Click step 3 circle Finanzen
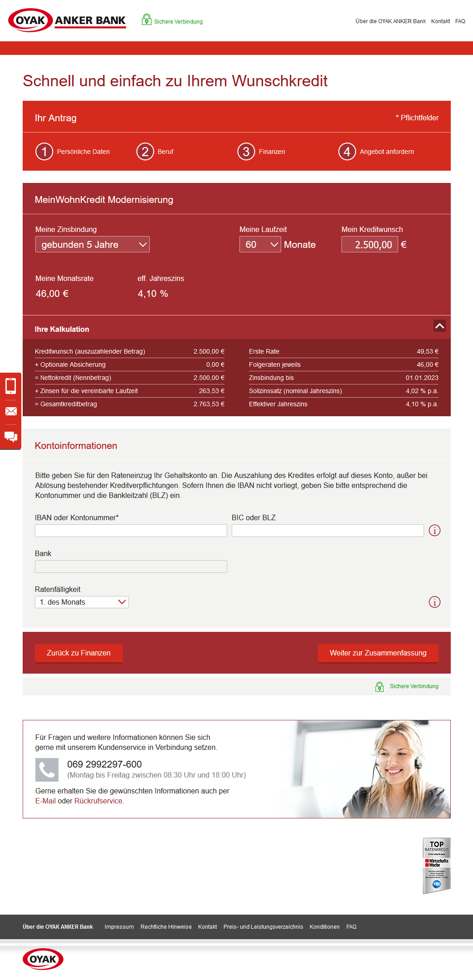The image size is (473, 980). (246, 152)
